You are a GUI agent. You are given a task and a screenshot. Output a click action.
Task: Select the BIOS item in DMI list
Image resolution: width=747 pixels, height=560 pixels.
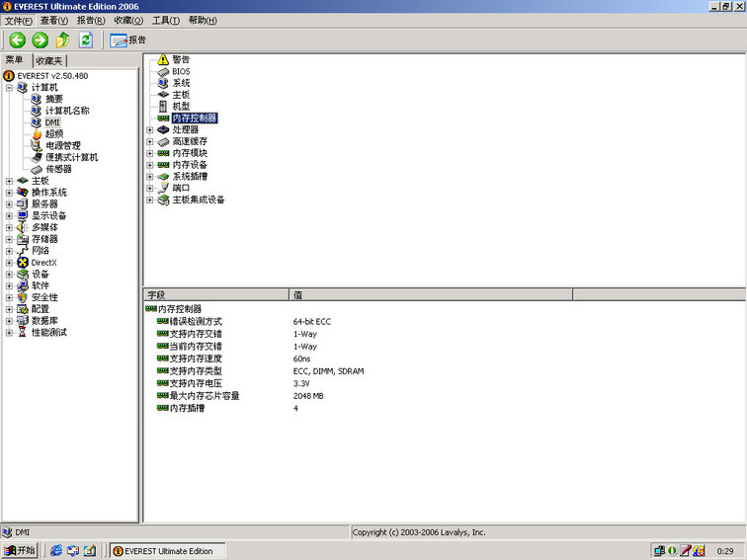(181, 71)
